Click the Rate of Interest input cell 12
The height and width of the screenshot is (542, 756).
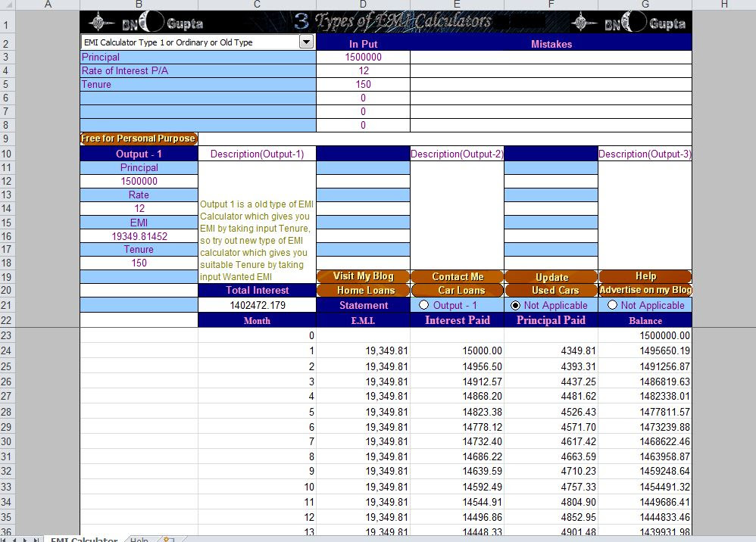(363, 71)
